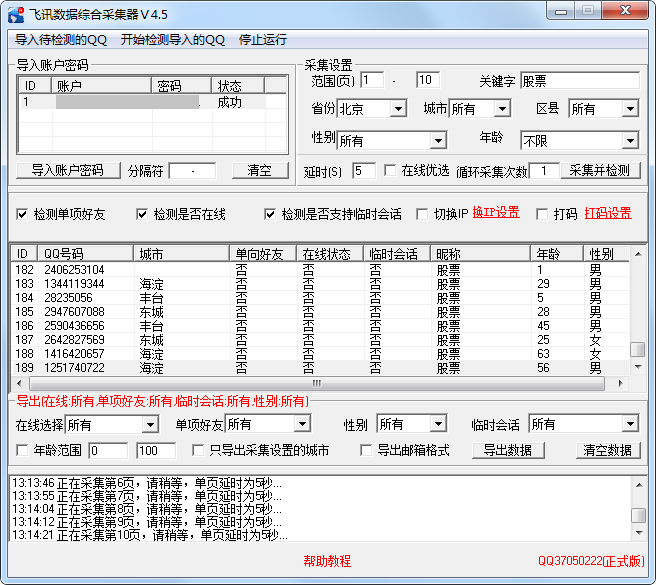Open 帮助教程 link at bottom
656x585 pixels.
click(x=327, y=561)
